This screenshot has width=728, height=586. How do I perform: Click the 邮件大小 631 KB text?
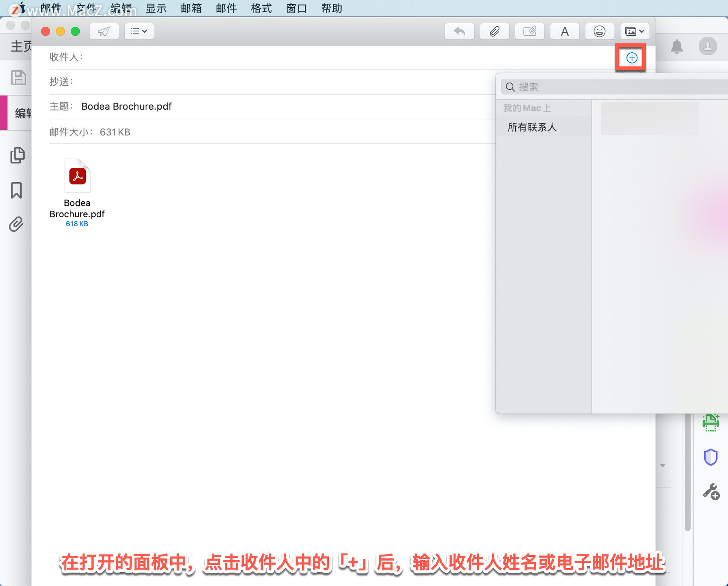click(x=90, y=132)
